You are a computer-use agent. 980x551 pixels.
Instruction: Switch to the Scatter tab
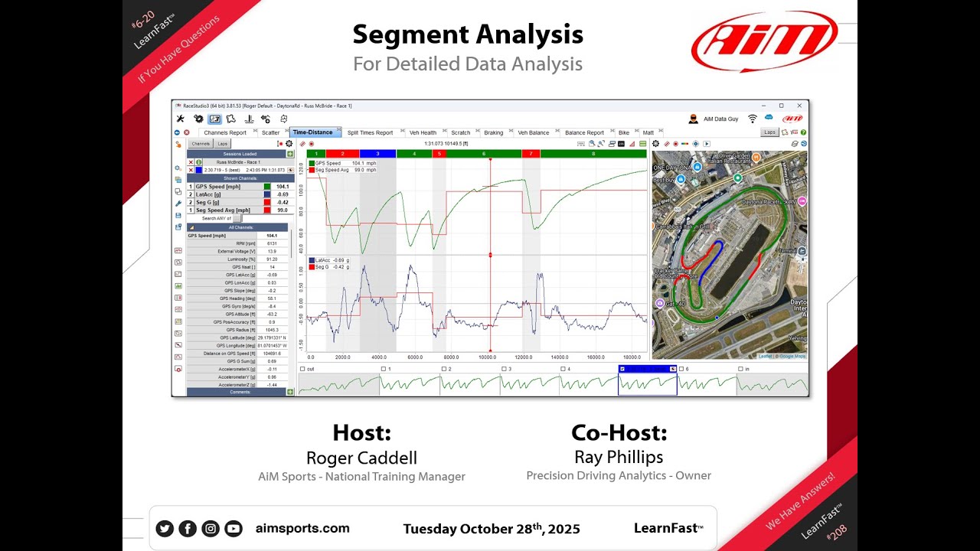(270, 132)
